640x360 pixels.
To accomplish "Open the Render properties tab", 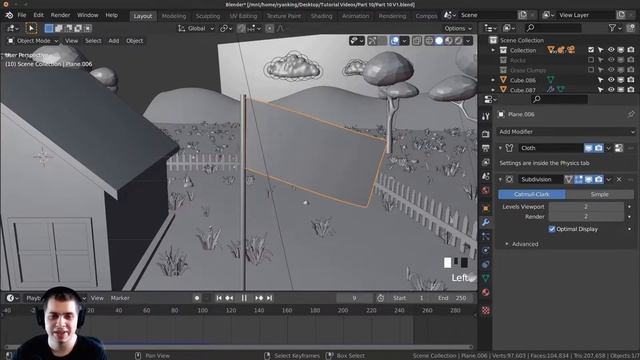I will (485, 133).
